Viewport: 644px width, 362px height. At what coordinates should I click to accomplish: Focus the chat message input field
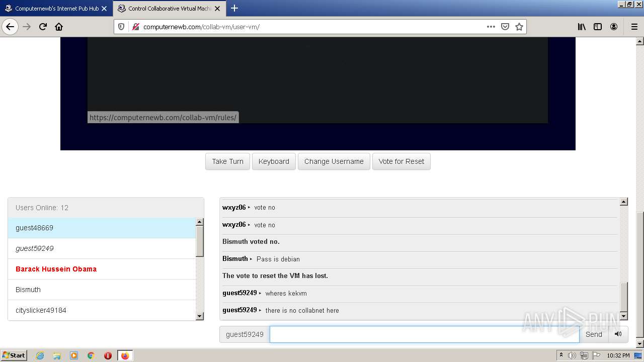(x=425, y=334)
